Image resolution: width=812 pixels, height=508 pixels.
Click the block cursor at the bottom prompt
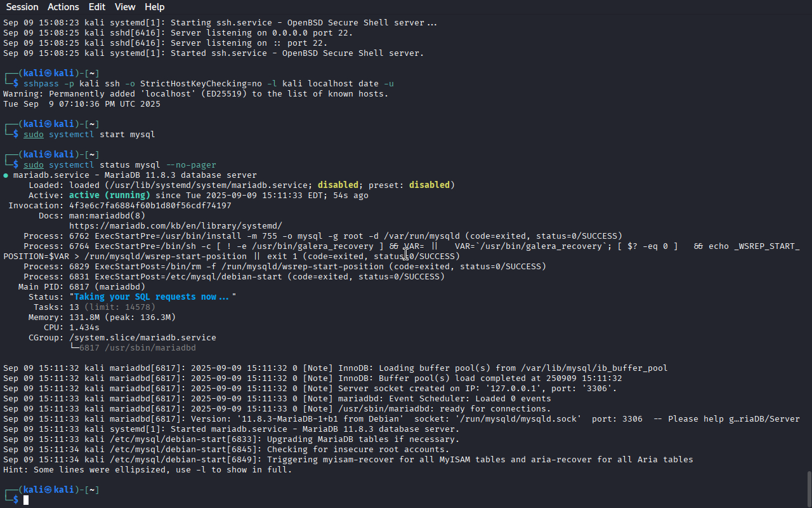(x=26, y=500)
